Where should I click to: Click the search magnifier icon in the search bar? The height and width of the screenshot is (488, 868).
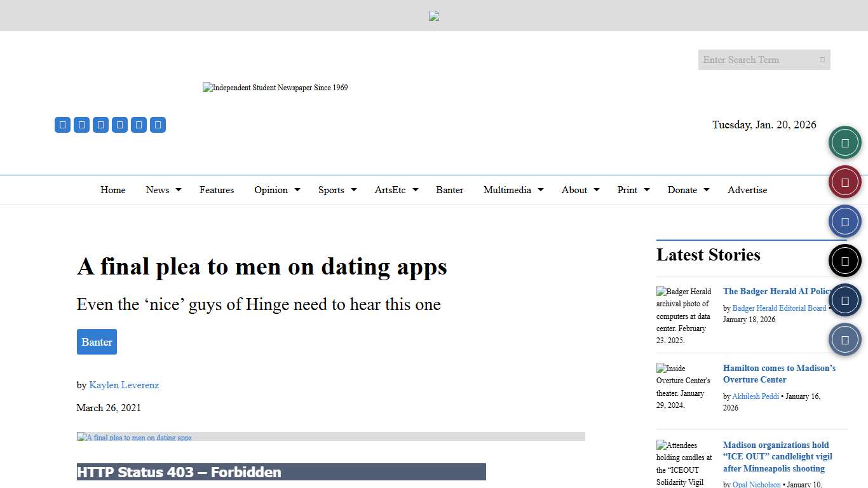pos(821,59)
